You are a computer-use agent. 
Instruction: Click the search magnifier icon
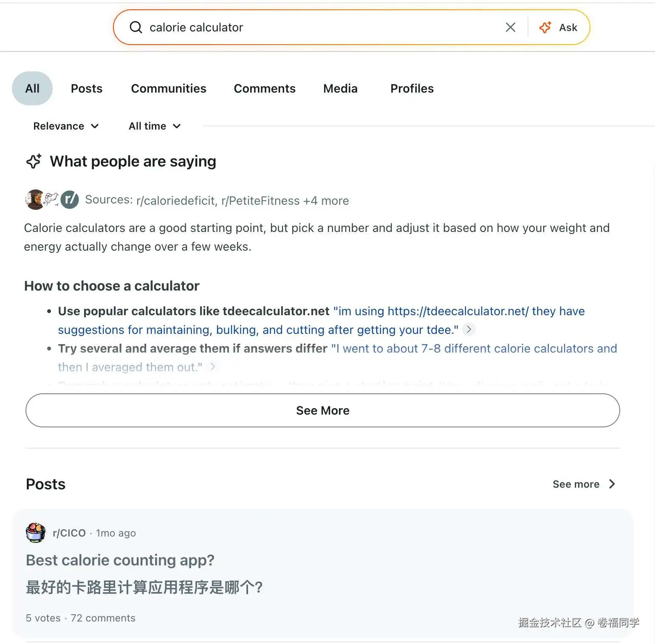click(136, 27)
